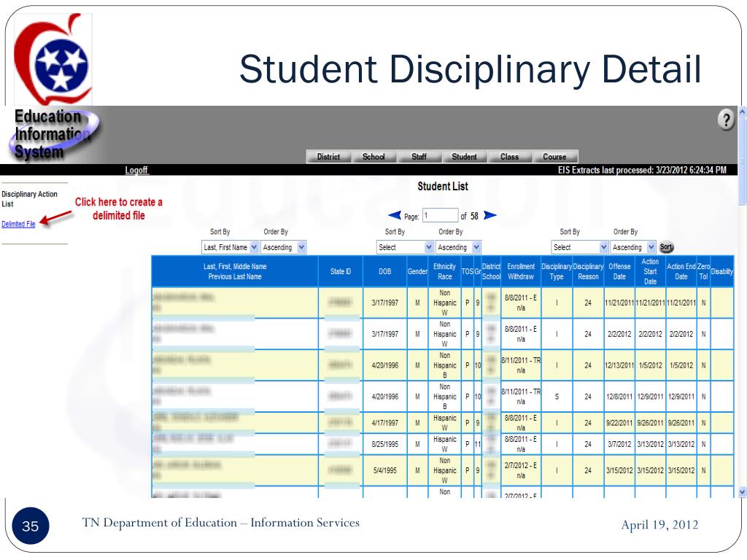The height and width of the screenshot is (560, 747).
Task: Open the third Sort By Select dropdown
Action: tap(580, 247)
